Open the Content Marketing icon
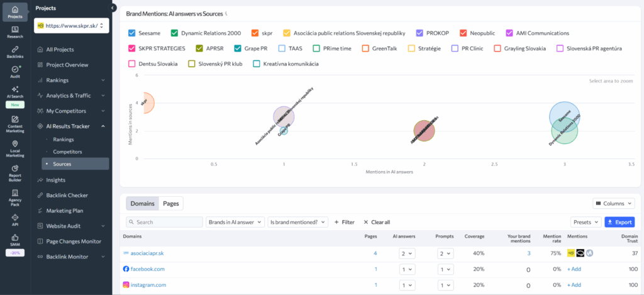 15,119
